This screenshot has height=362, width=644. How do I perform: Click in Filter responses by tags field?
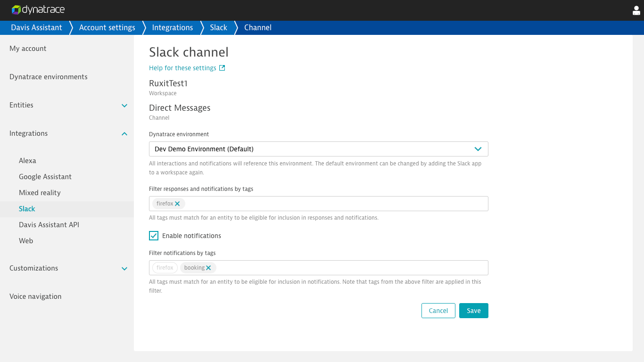(x=319, y=204)
